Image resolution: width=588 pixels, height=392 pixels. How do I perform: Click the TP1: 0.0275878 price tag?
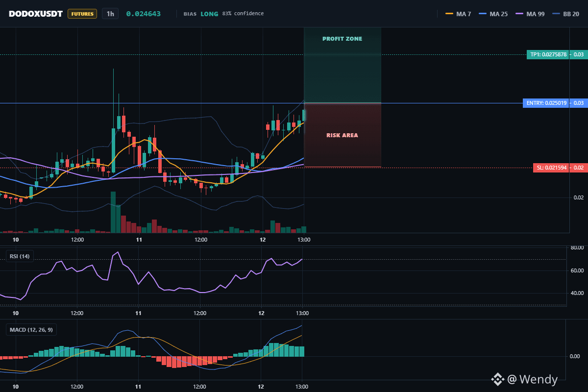pos(548,55)
